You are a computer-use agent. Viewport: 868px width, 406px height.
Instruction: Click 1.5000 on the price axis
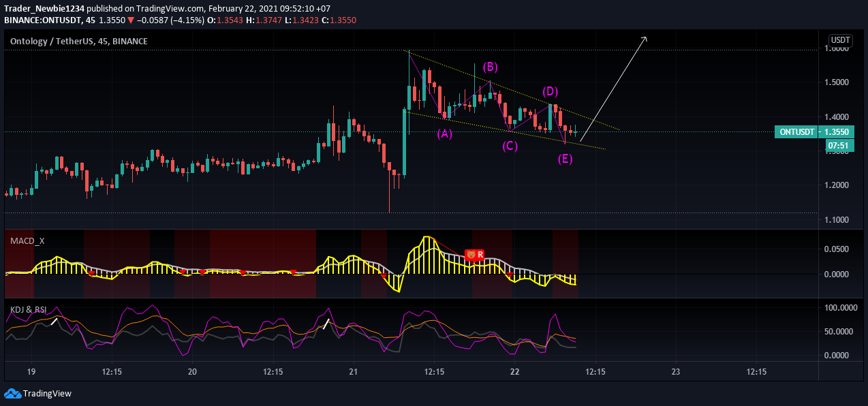[x=837, y=82]
